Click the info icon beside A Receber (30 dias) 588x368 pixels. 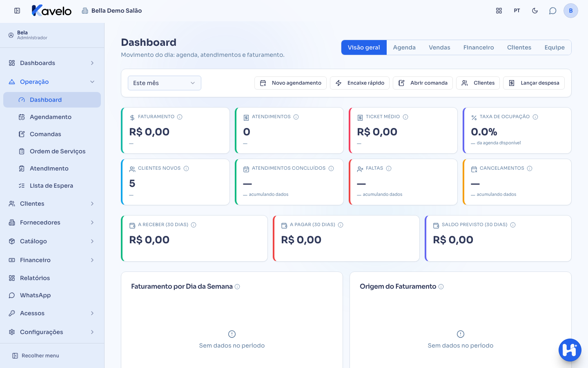pos(194,225)
